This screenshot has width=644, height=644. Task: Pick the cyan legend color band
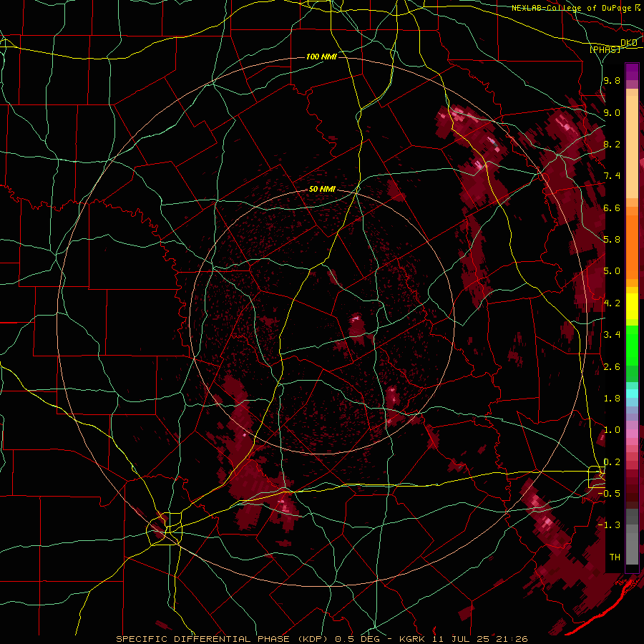point(632,393)
